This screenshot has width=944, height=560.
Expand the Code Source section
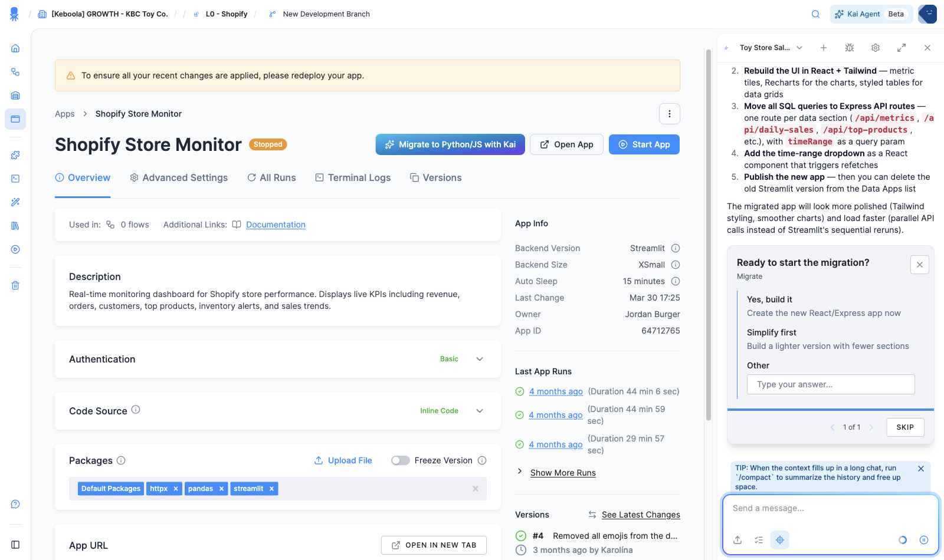[x=480, y=411]
